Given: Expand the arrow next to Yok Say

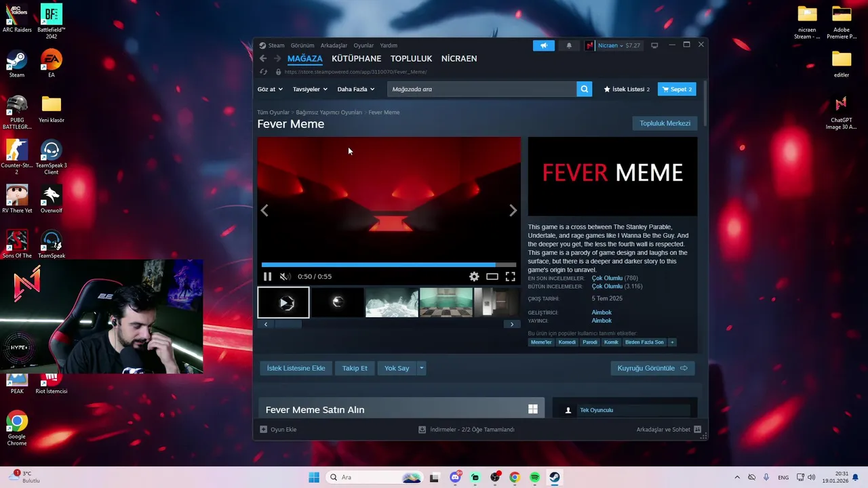Looking at the screenshot, I should tap(421, 368).
